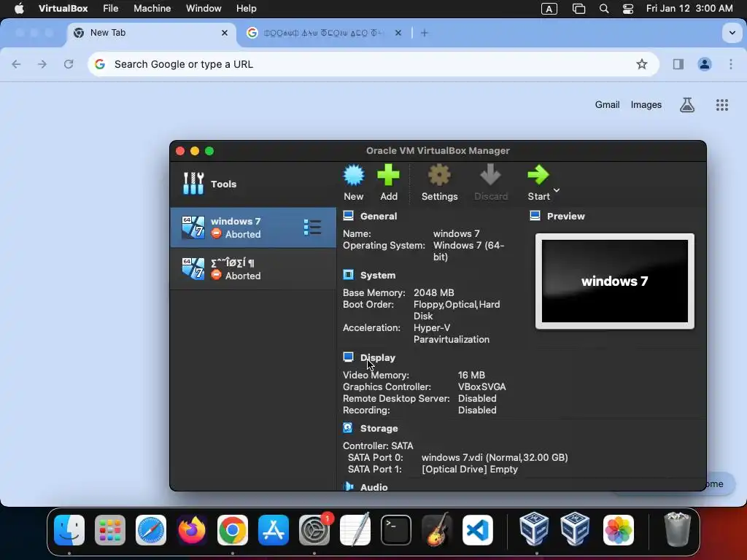
Task: Click the Audio section speaker icon
Action: [x=348, y=486]
